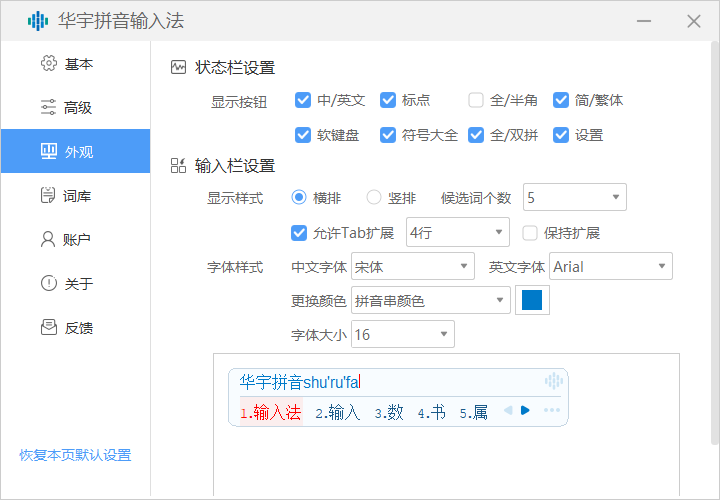Select the 外观 tab
The image size is (720, 500).
tap(75, 151)
